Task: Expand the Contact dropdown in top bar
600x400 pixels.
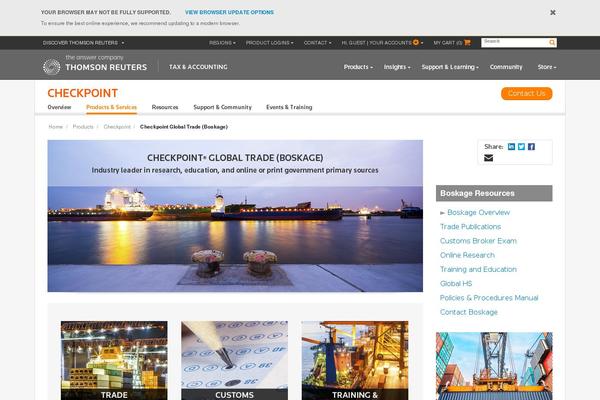Action: click(318, 43)
